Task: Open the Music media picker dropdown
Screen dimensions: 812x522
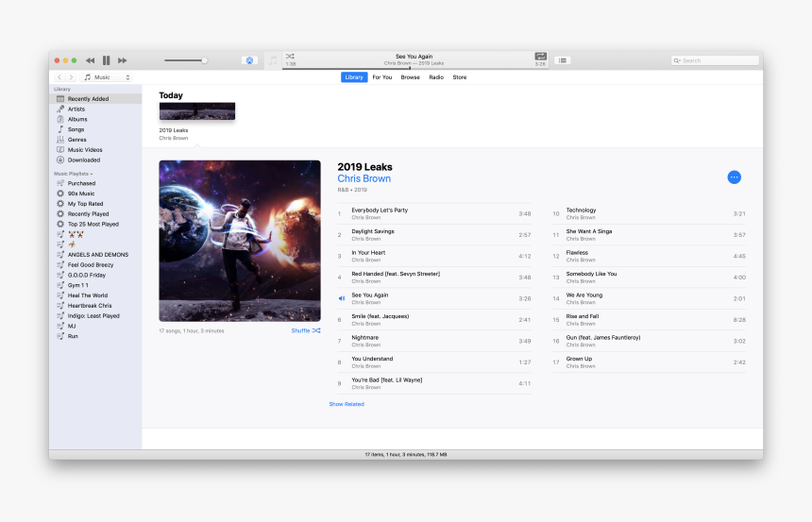Action: click(107, 77)
